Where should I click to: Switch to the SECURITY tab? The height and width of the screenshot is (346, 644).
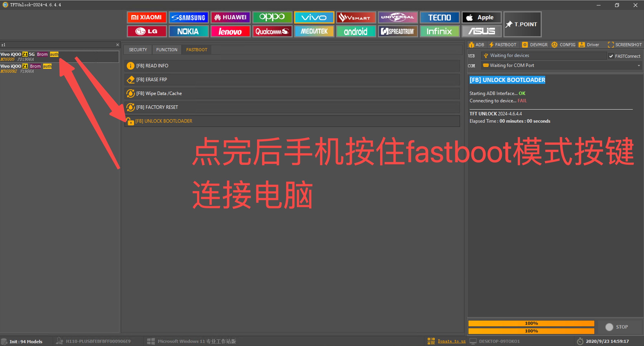click(138, 50)
